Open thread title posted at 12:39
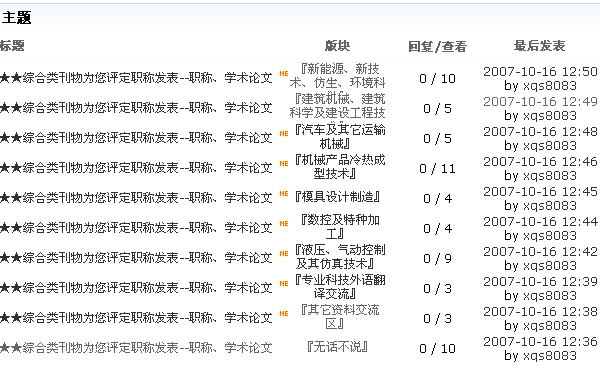 click(136, 288)
